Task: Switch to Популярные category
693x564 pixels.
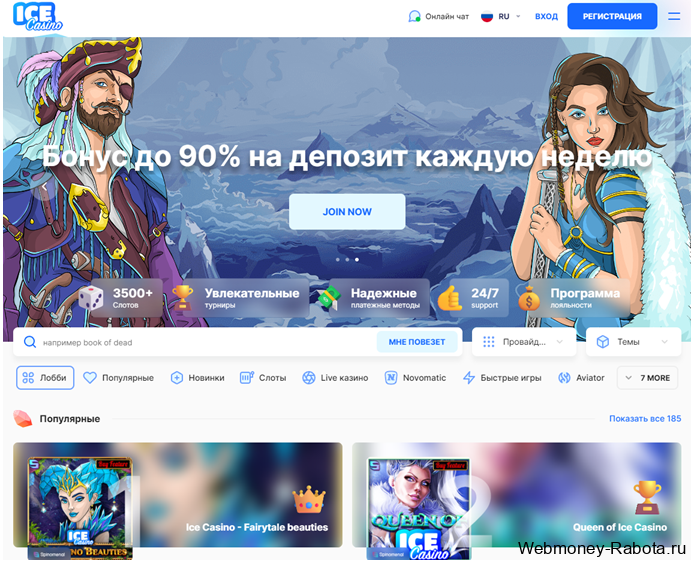Action: click(118, 378)
